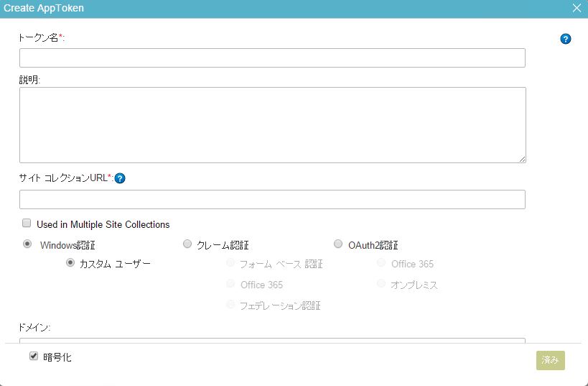Open the help icon at top right

566,39
